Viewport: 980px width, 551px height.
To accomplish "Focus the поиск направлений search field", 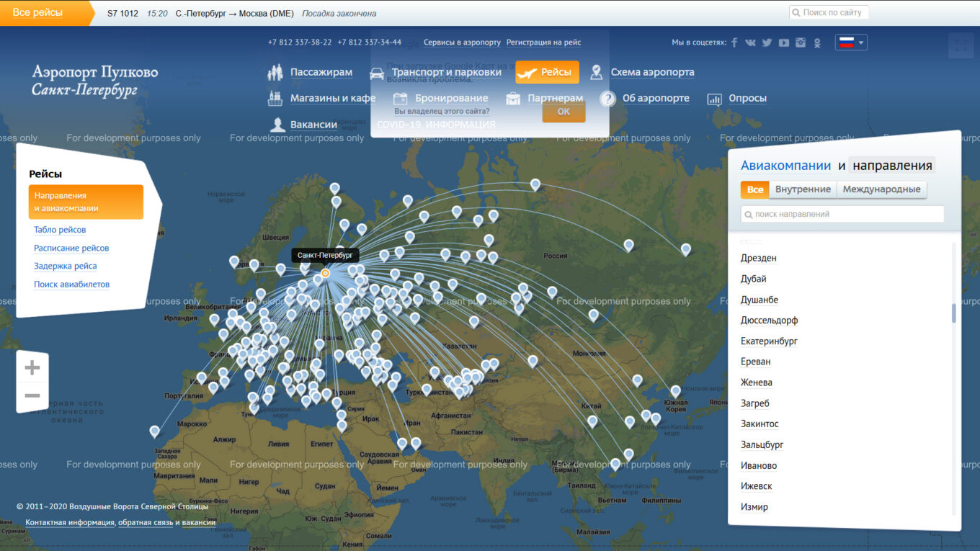I will click(x=842, y=214).
